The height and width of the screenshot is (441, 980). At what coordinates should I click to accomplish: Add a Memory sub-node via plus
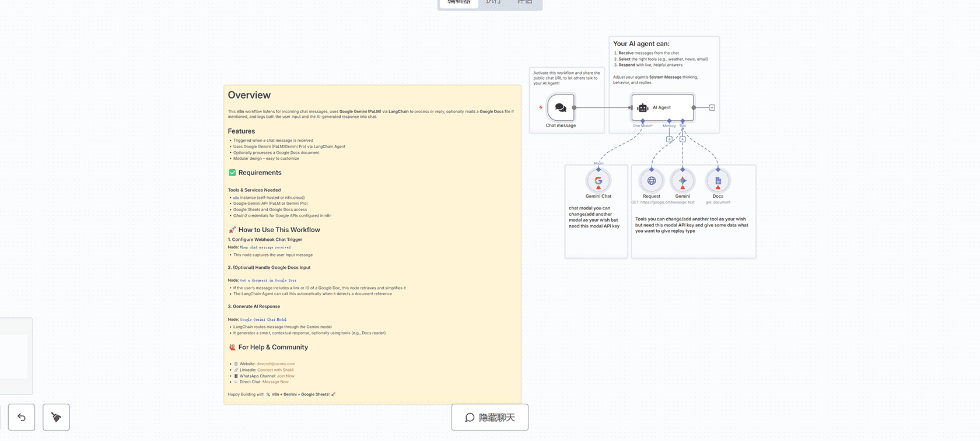click(669, 139)
